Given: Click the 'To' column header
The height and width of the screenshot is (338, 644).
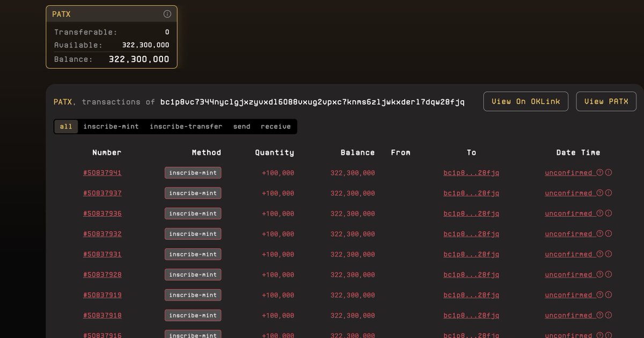Looking at the screenshot, I should [x=471, y=152].
